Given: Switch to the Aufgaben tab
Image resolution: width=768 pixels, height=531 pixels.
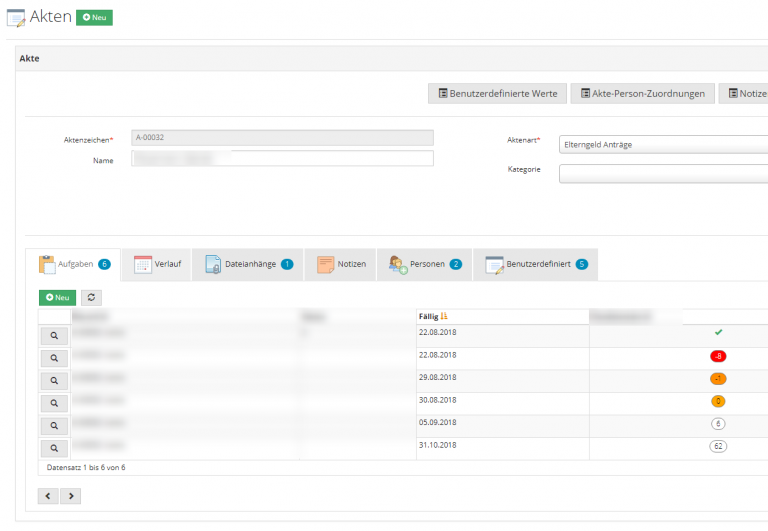Looking at the screenshot, I should (x=73, y=265).
